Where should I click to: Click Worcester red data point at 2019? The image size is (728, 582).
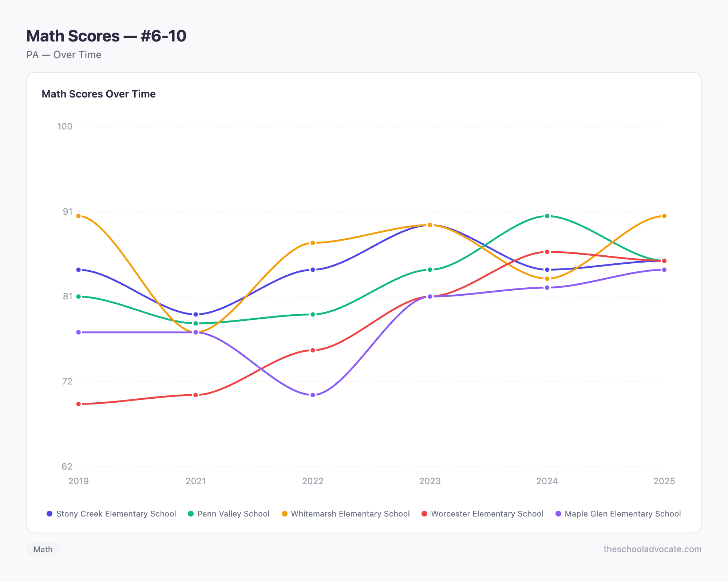pos(79,404)
